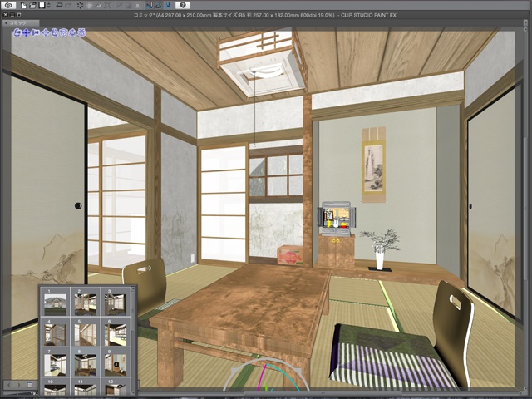Image resolution: width=532 pixels, height=399 pixels.
Task: Click the 3D root manipulator ring
Action: click(x=266, y=373)
